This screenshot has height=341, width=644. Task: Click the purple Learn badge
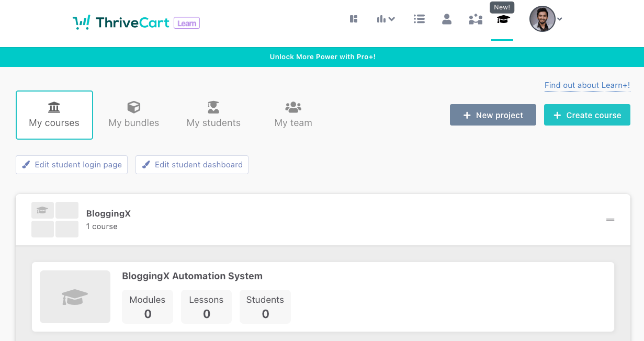(187, 23)
